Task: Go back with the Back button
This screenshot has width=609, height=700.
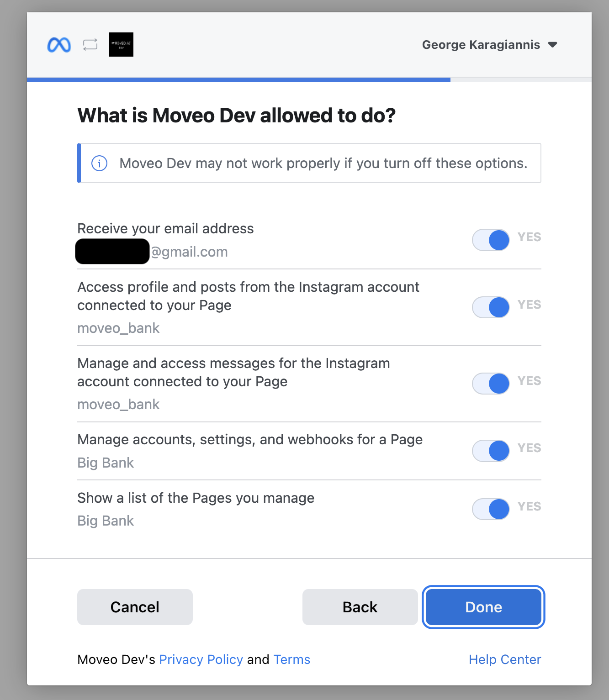Action: coord(360,607)
